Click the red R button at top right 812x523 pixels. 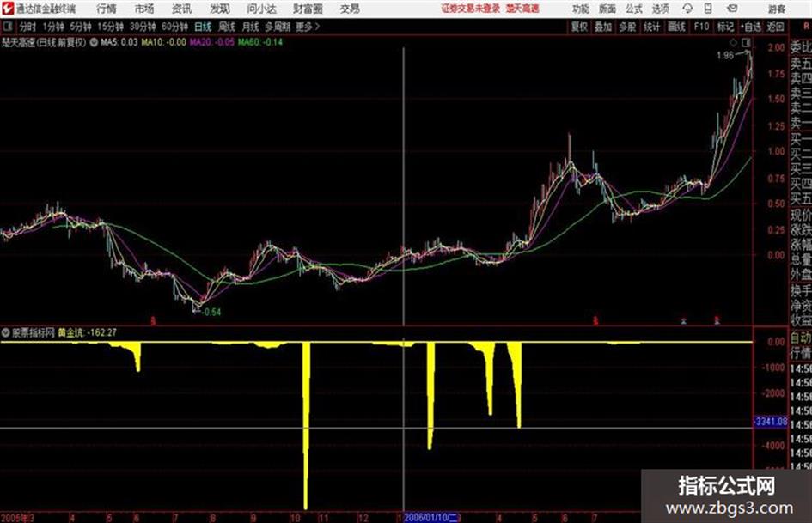(806, 27)
